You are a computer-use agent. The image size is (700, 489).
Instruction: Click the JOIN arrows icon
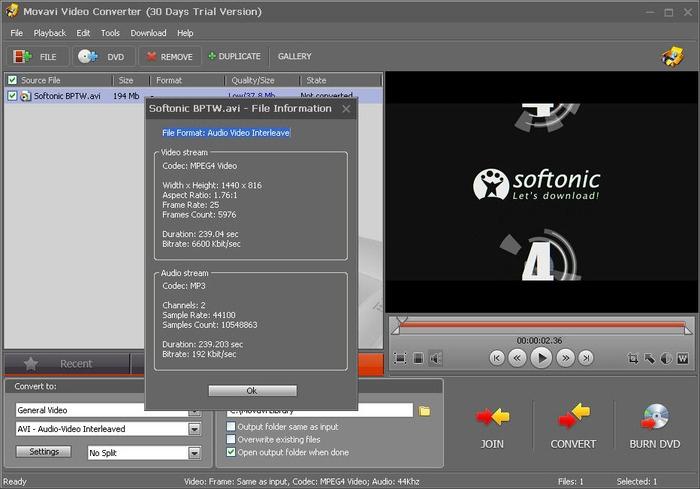[492, 417]
